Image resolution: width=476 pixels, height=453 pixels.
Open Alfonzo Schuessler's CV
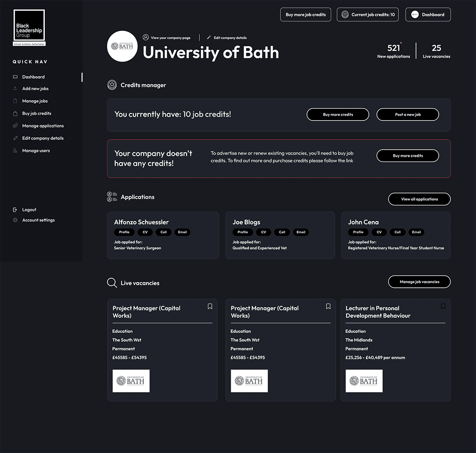tap(145, 232)
